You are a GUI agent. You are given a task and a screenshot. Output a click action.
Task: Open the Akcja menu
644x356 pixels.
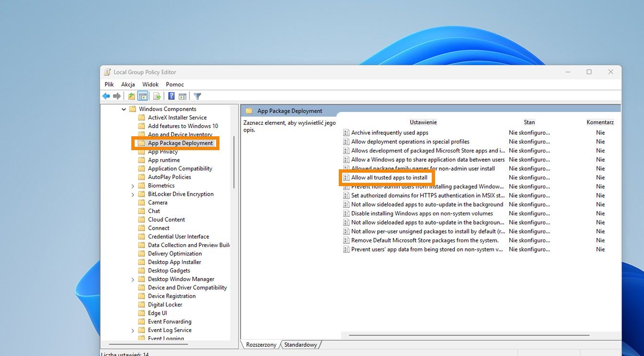(x=128, y=84)
